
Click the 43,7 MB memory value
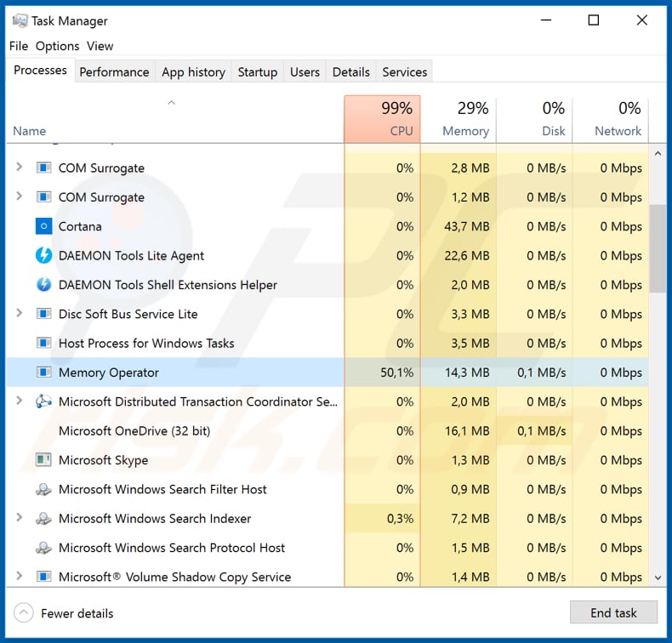point(467,226)
